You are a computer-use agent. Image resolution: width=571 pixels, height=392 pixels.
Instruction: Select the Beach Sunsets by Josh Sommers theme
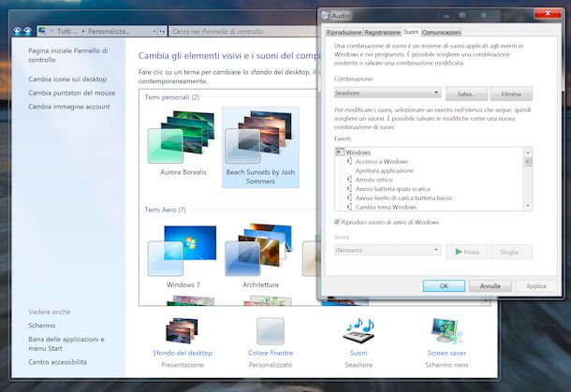click(260, 147)
